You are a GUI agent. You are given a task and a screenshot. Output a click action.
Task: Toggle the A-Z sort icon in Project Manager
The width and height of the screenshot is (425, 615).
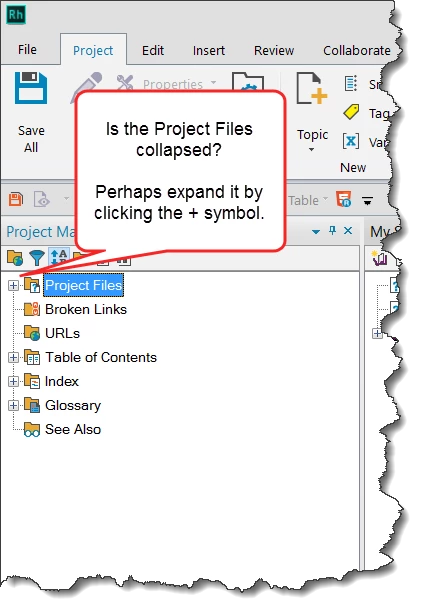click(59, 257)
